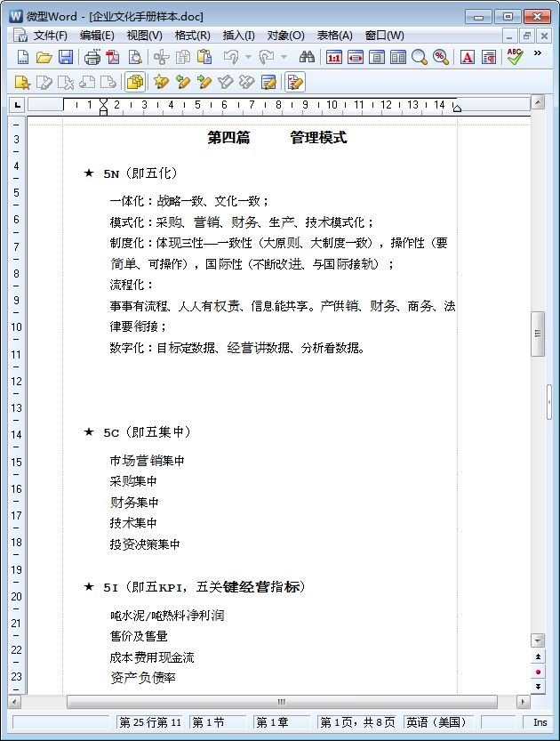This screenshot has width=560, height=741.
Task: Jump to next page double-arrow button
Action: (x=538, y=687)
